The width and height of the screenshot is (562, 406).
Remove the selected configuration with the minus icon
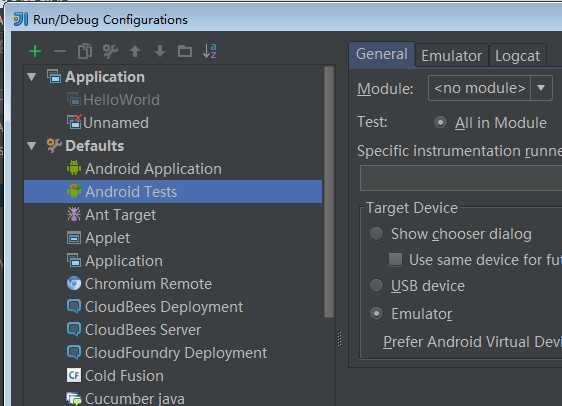[x=59, y=51]
